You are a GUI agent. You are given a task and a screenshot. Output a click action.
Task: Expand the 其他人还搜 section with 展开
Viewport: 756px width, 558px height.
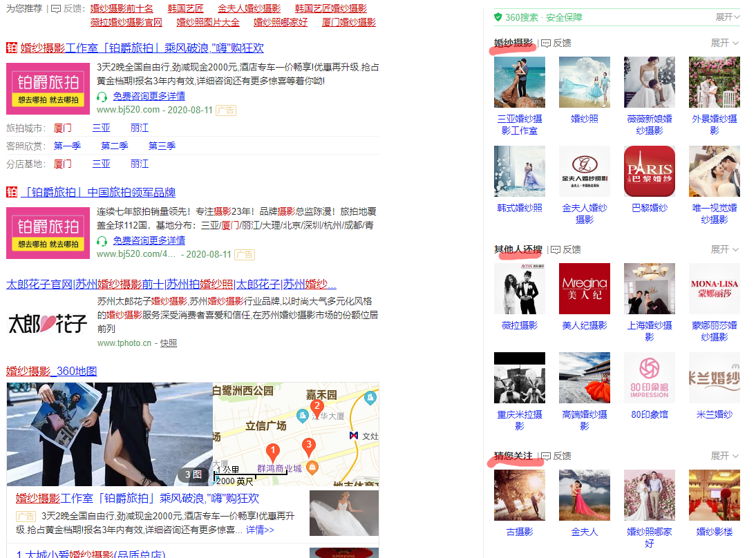[725, 249]
